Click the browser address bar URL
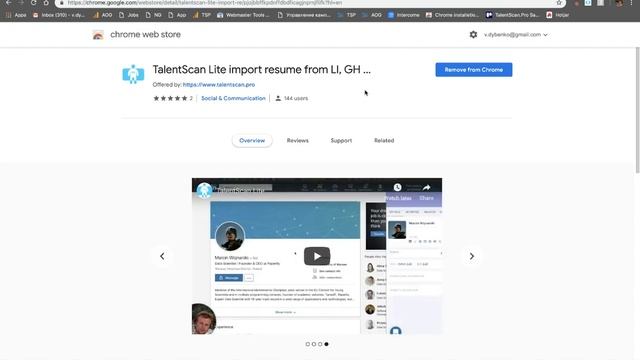Image resolution: width=640 pixels, height=360 pixels. (205, 3)
